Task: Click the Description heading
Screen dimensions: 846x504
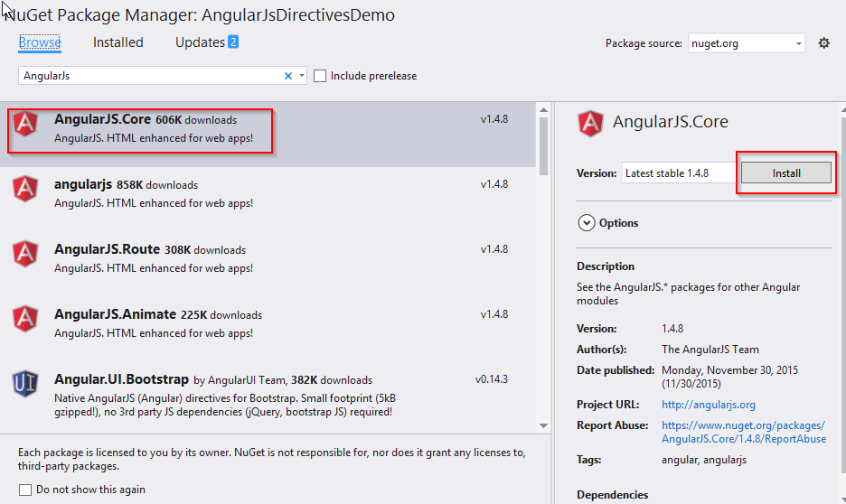Action: (x=606, y=266)
